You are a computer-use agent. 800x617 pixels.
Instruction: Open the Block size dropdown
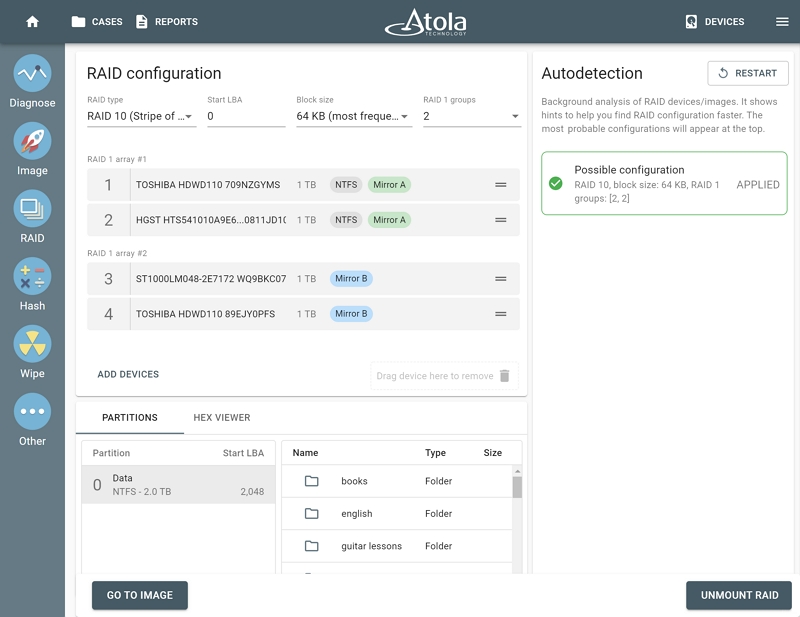click(354, 116)
